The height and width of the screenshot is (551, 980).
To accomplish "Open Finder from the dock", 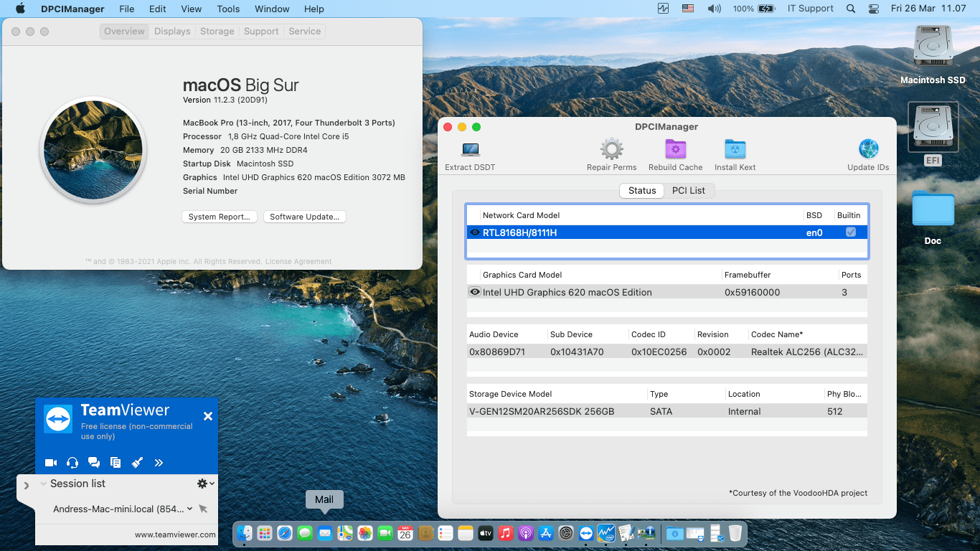I will click(x=245, y=533).
